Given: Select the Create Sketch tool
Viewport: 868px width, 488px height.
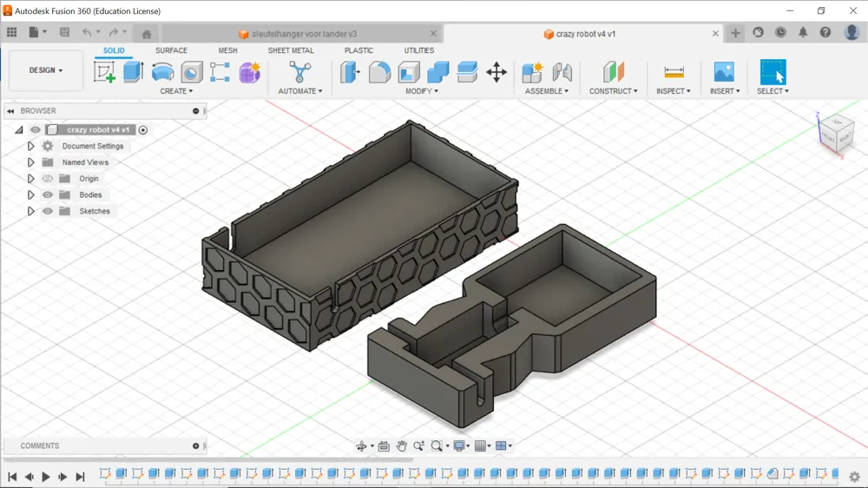Looking at the screenshot, I should [x=104, y=72].
